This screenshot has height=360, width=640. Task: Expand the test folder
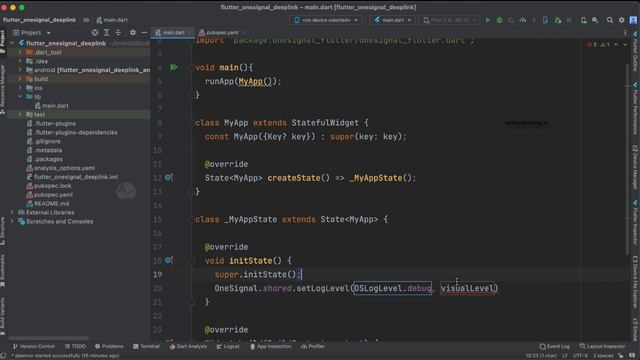(x=20, y=115)
